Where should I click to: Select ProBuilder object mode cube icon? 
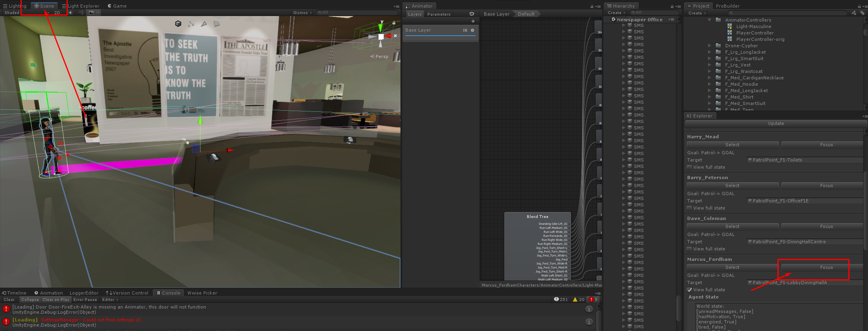click(x=178, y=24)
